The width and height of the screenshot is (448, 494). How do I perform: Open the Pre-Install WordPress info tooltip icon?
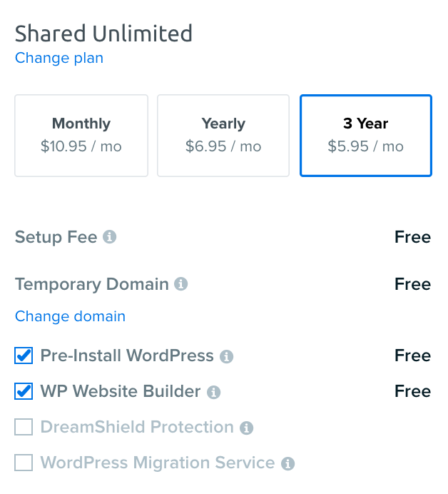click(x=226, y=356)
